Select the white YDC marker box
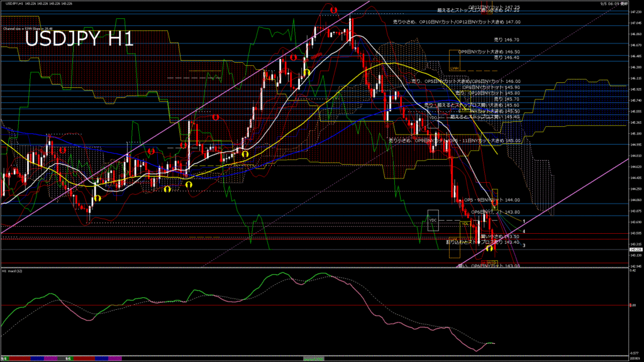Image resolution: width=644 pixels, height=362 pixels. 433,221
